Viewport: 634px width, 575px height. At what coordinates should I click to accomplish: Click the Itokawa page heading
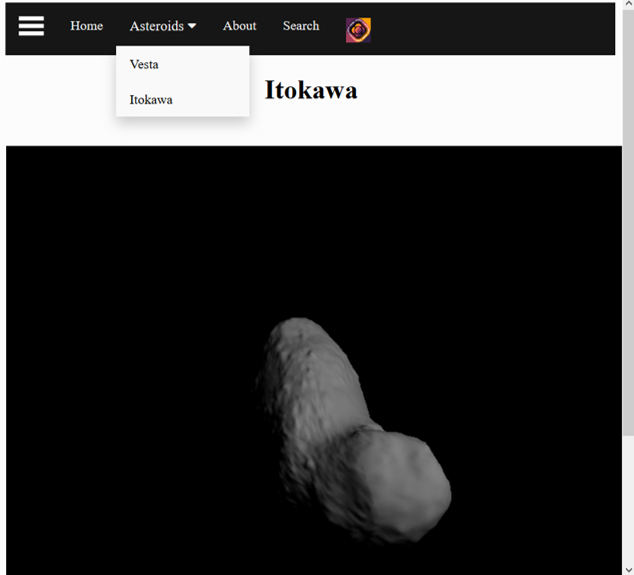click(x=311, y=90)
